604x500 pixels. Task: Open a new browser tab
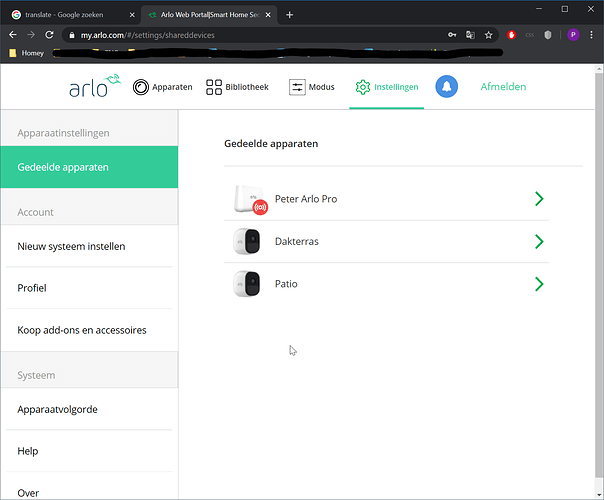[x=290, y=15]
